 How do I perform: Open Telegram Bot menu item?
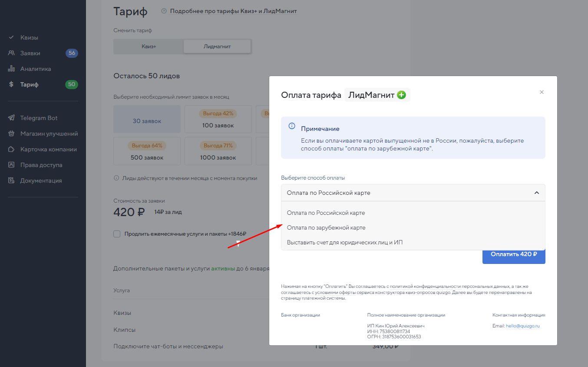tap(39, 118)
